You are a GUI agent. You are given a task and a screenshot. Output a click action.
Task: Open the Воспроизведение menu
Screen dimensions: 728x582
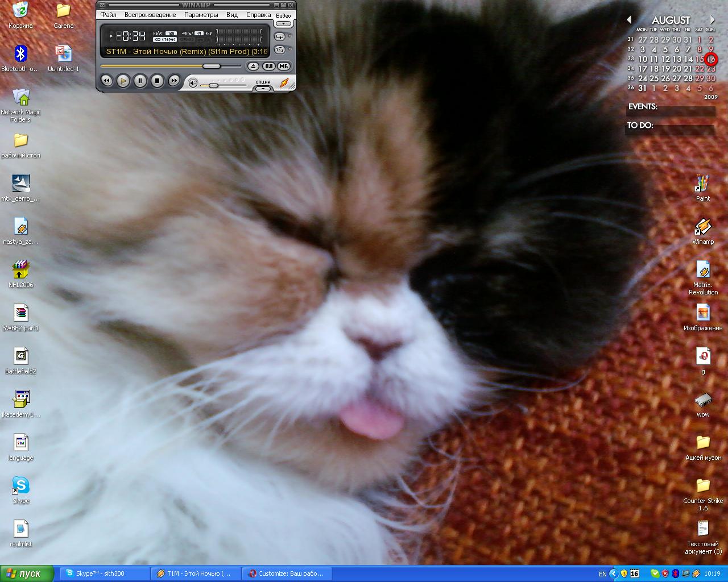coord(150,15)
